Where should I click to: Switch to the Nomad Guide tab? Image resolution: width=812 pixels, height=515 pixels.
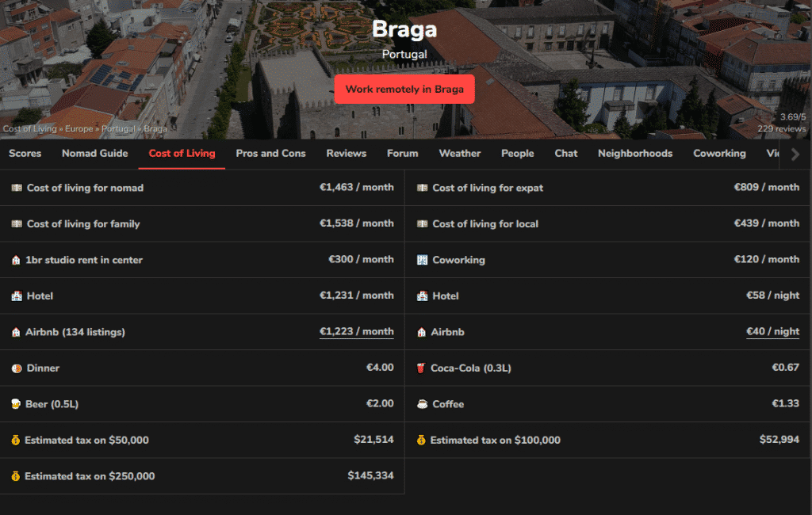point(95,153)
